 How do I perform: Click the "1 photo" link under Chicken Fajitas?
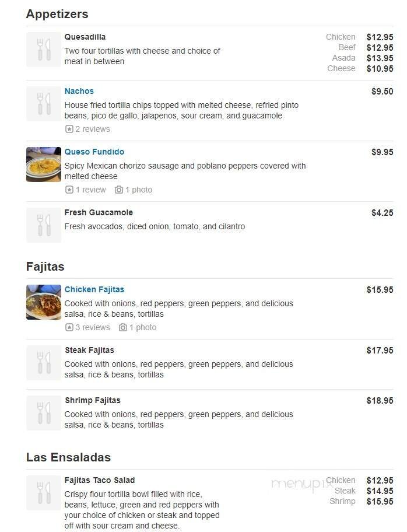pyautogui.click(x=142, y=327)
